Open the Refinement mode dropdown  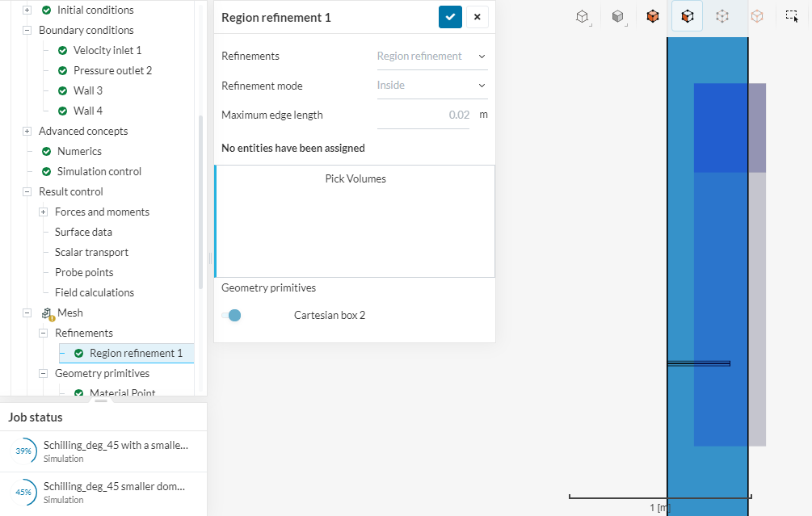(431, 85)
